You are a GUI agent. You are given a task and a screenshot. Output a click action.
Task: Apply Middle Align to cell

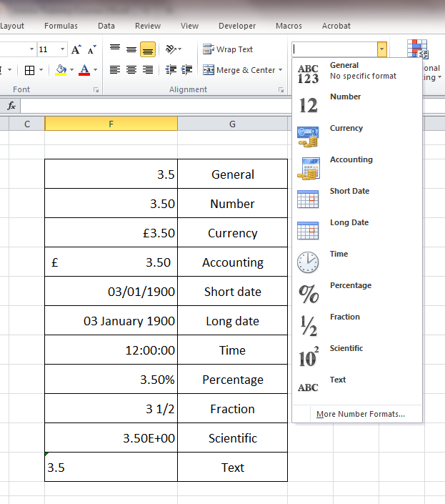coord(131,49)
